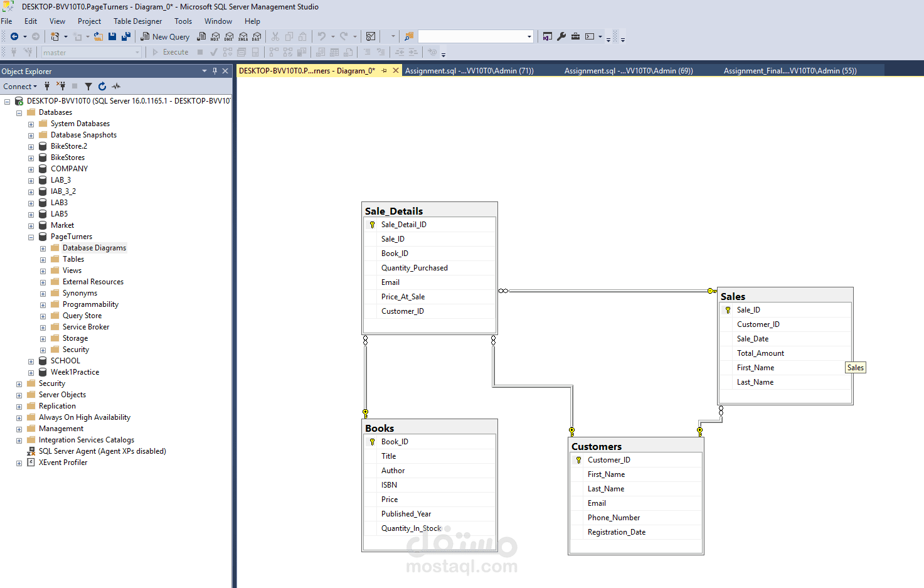This screenshot has height=588, width=924.
Task: Click the disconnect icon in Object Explorer
Action: pyautogui.click(x=61, y=86)
